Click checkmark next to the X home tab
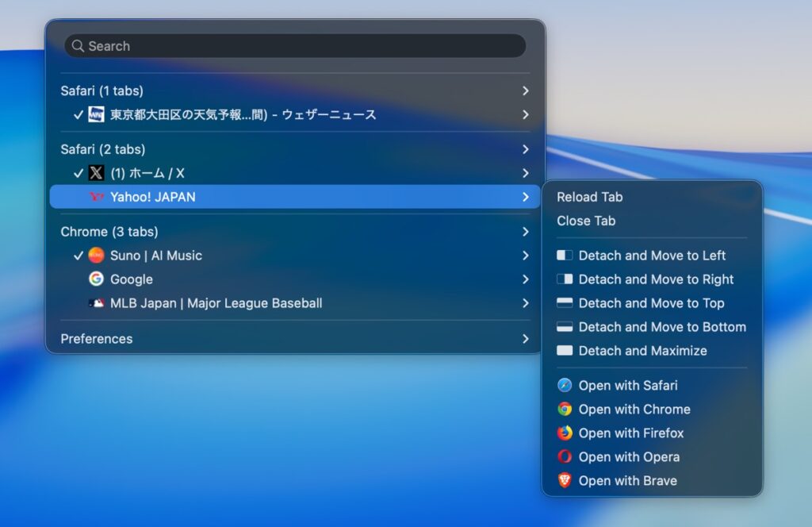Viewport: 812px width, 527px height. coord(78,173)
